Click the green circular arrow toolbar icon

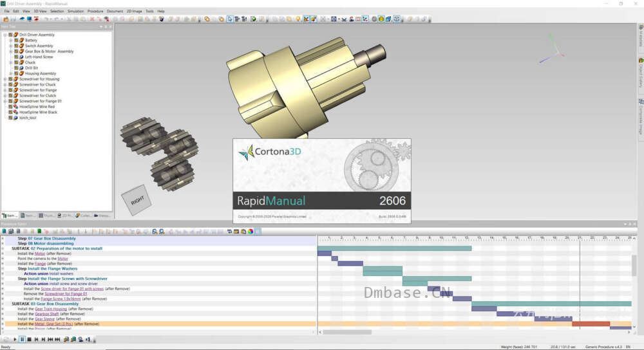point(253,19)
